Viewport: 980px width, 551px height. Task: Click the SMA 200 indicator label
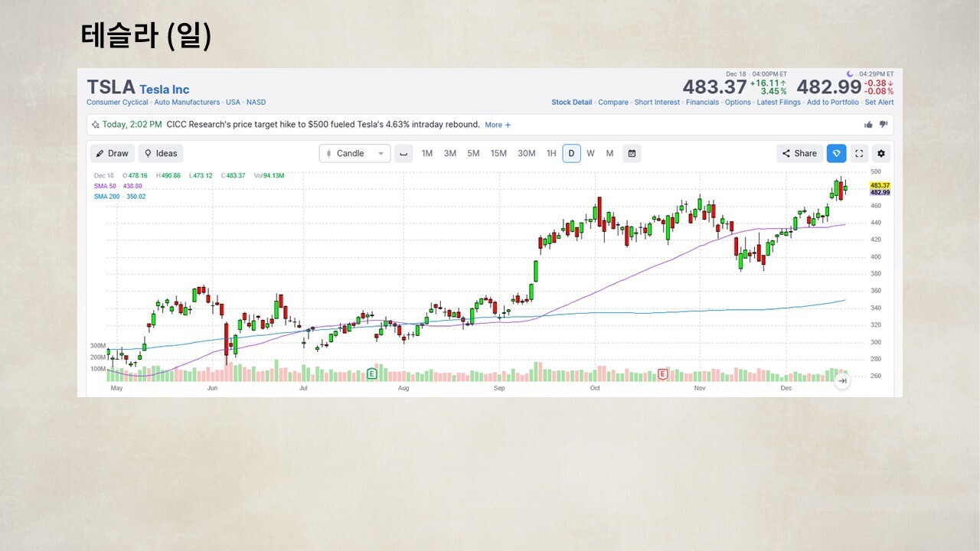click(119, 197)
